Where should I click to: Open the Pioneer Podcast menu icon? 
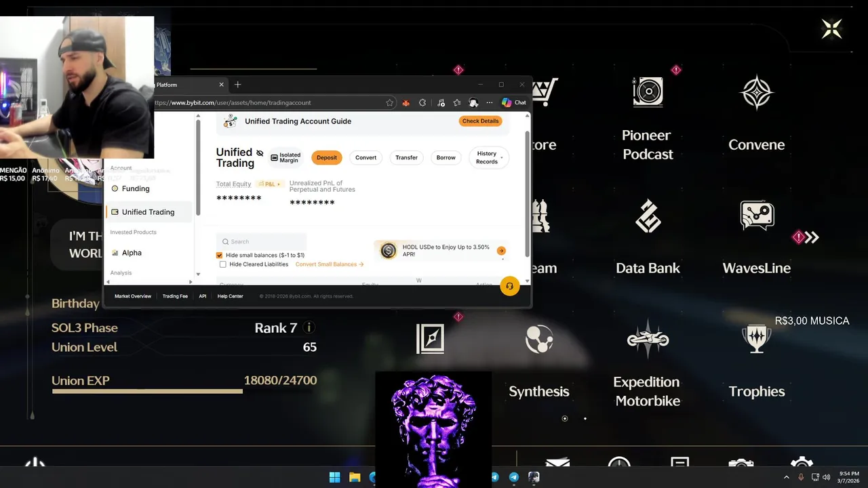point(648,91)
